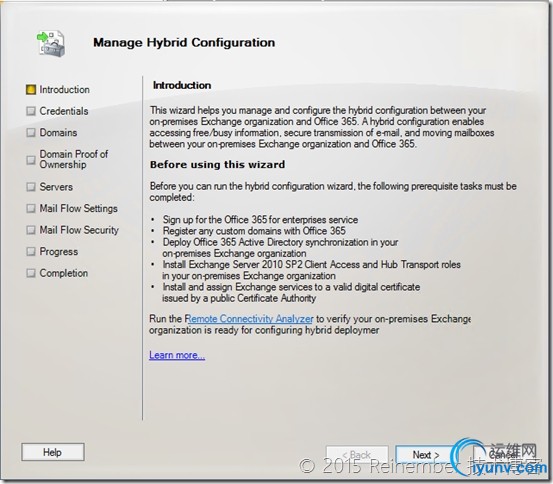The height and width of the screenshot is (484, 553).
Task: Click the 'Before using this wizard' heading
Action: tap(217, 165)
